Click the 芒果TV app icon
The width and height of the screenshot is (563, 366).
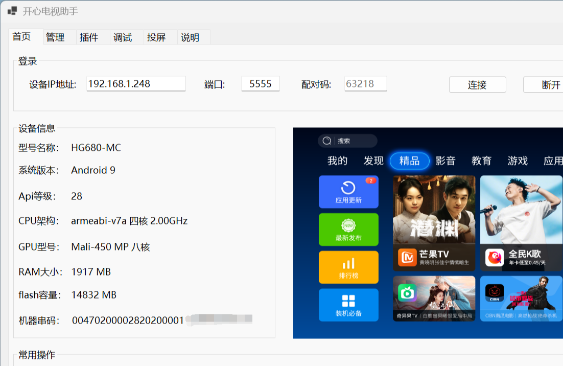tap(408, 258)
